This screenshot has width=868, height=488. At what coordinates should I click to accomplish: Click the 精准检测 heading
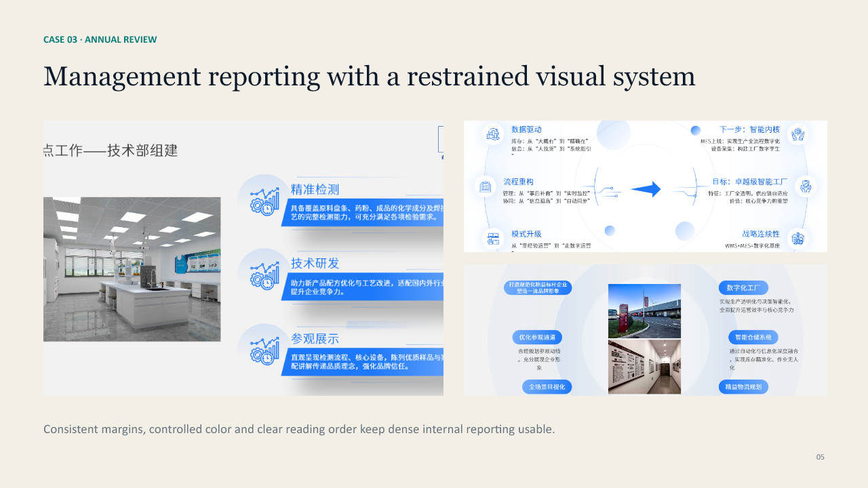[315, 190]
